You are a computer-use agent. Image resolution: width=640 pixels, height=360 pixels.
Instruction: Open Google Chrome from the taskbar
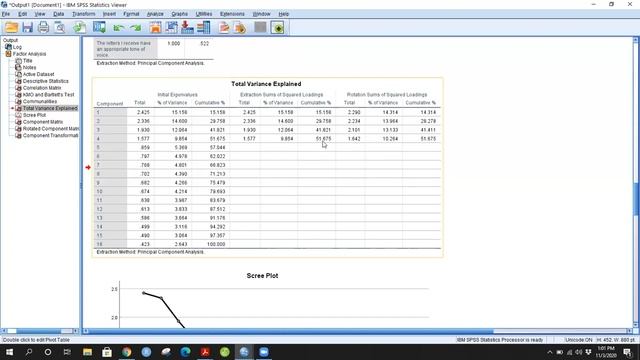pyautogui.click(x=127, y=352)
